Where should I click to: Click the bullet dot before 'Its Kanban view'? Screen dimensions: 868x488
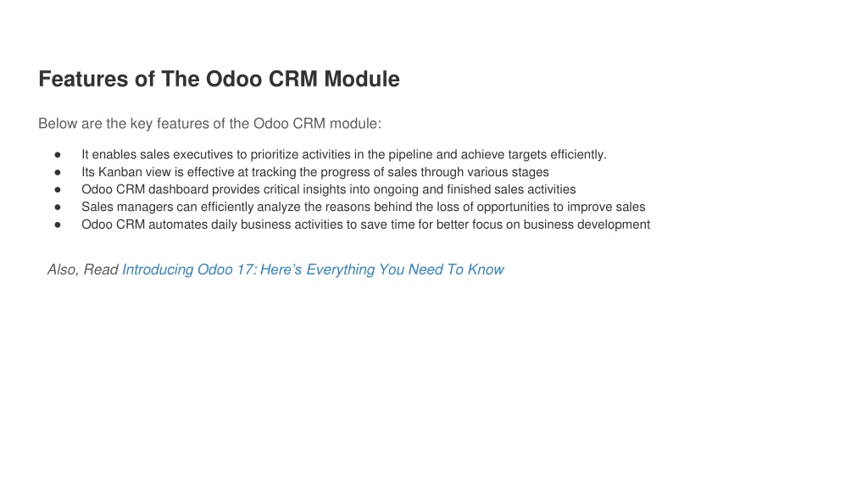tap(58, 173)
